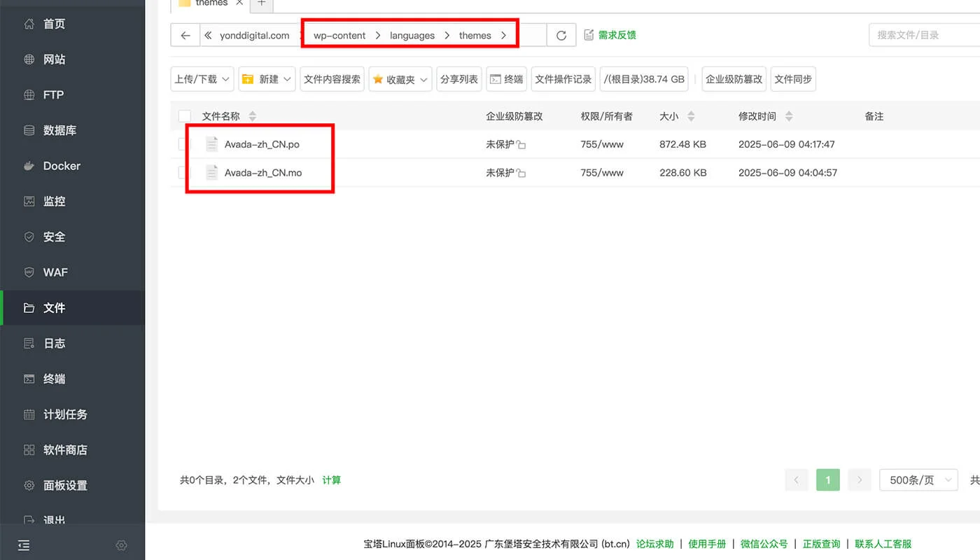Refresh the current directory listing
The image size is (980, 560).
(562, 34)
